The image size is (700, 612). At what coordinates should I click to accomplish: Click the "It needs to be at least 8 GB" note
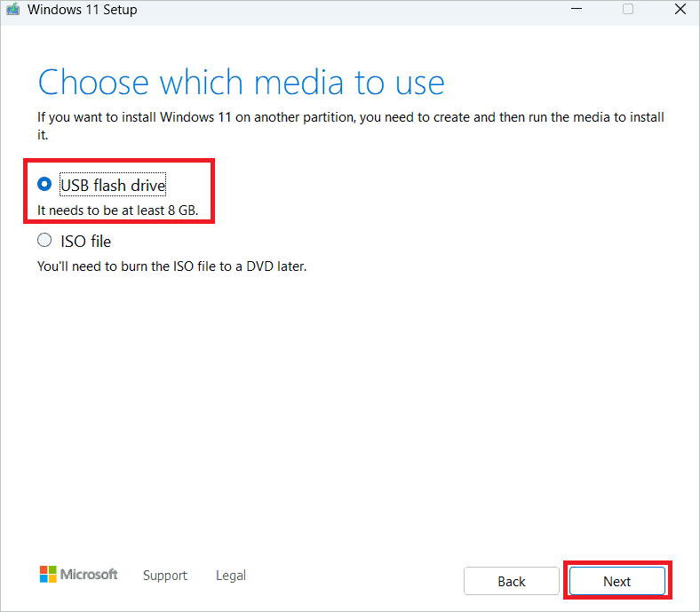118,211
